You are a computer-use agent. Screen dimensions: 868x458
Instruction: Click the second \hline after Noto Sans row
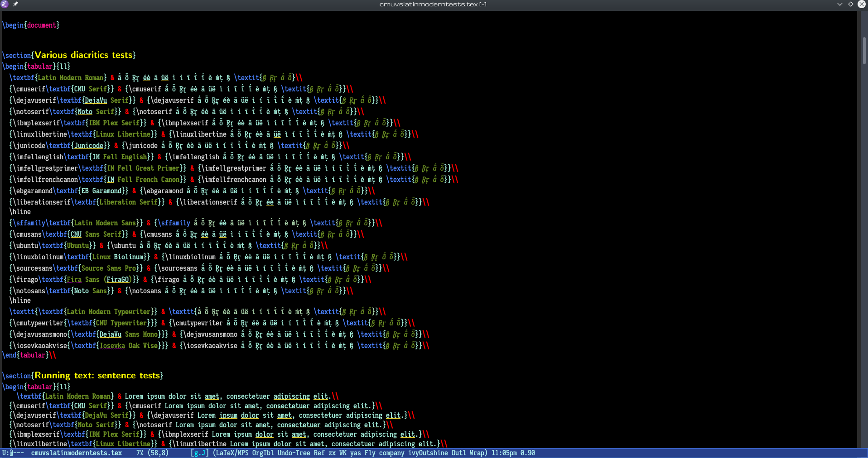[x=20, y=301]
